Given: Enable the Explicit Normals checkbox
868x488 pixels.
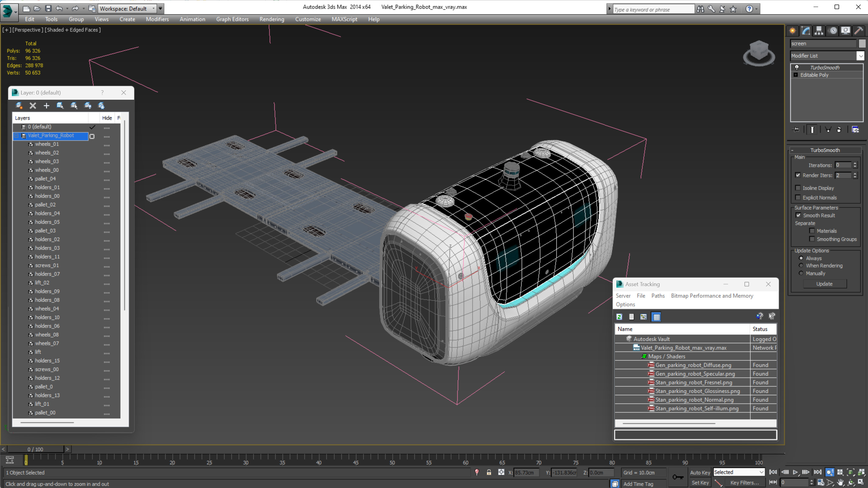Looking at the screenshot, I should [x=798, y=197].
